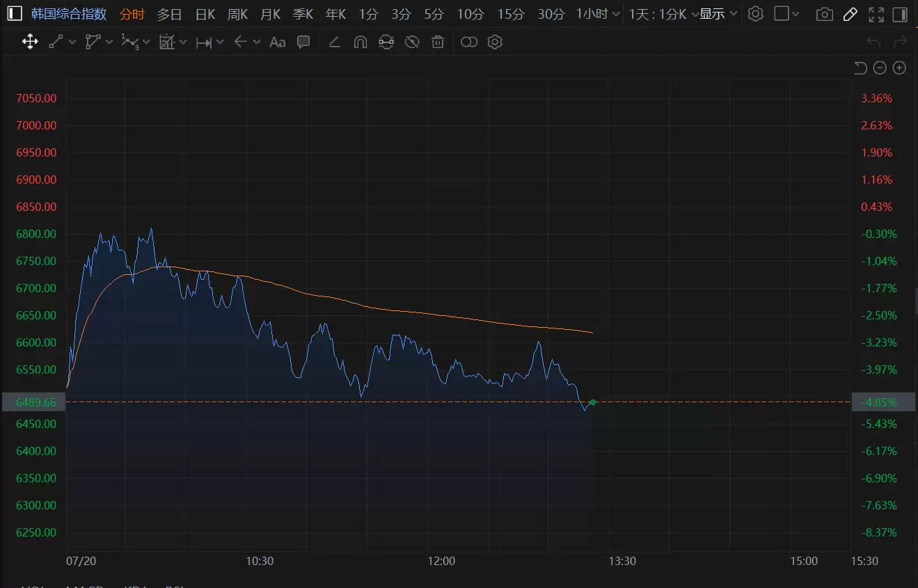Toggle the right sidebar panel icon

tap(901, 14)
